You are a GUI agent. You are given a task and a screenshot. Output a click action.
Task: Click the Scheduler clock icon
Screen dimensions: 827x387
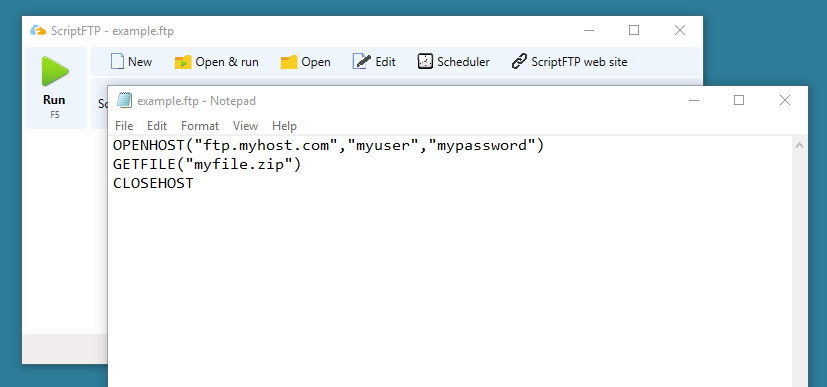425,62
